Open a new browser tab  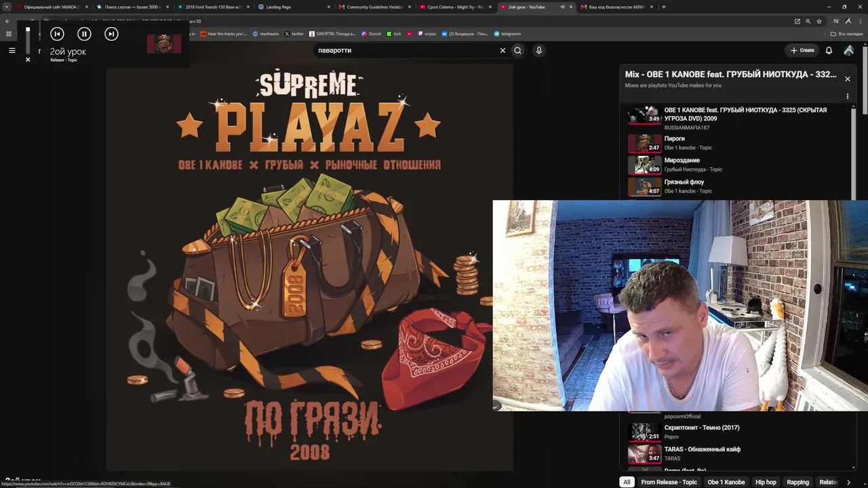(x=663, y=7)
